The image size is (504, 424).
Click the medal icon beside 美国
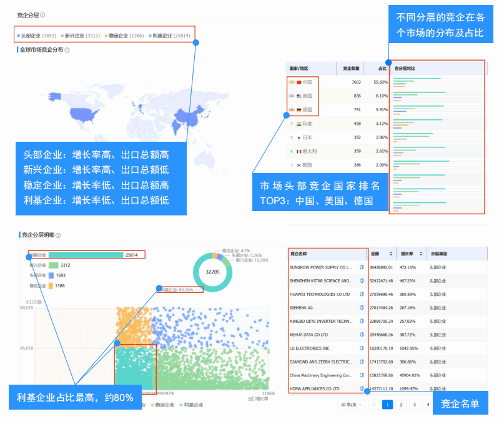[x=292, y=96]
